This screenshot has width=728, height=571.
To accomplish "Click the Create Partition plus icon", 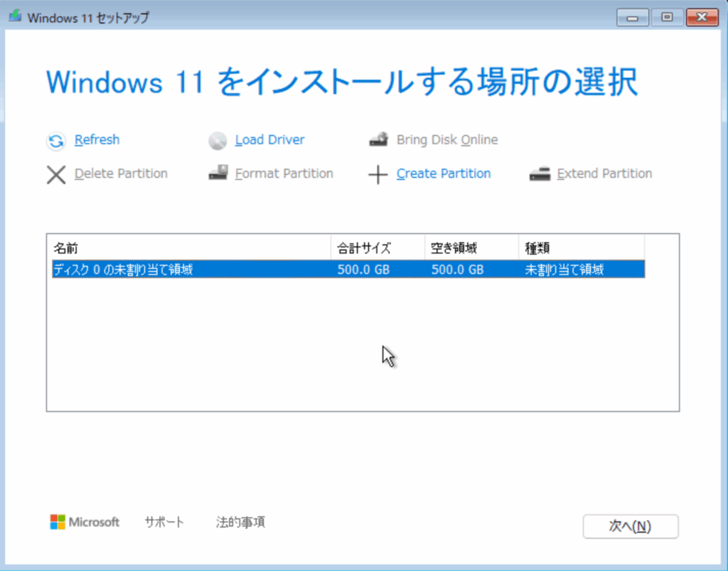I will [378, 175].
